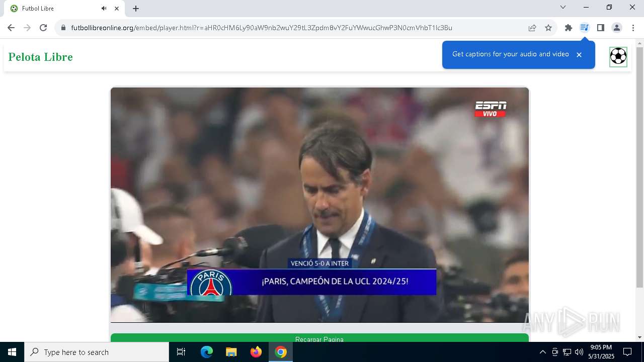Expand the tab search dropdown
The width and height of the screenshot is (644, 362).
[563, 7]
